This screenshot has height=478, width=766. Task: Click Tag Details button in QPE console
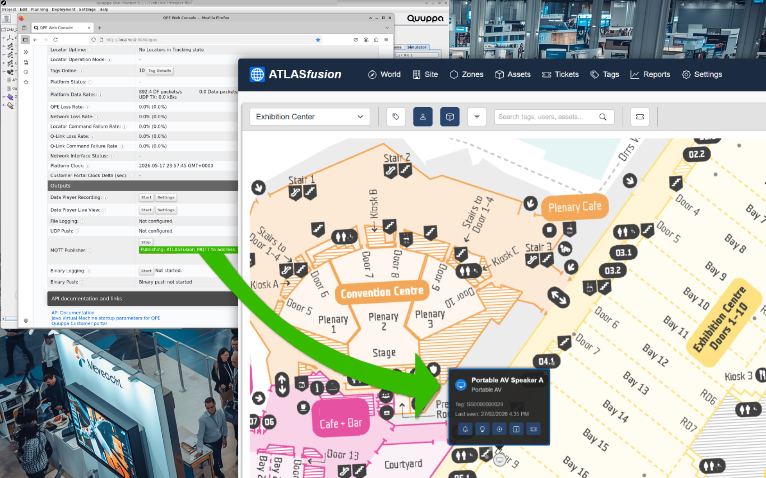tap(160, 71)
